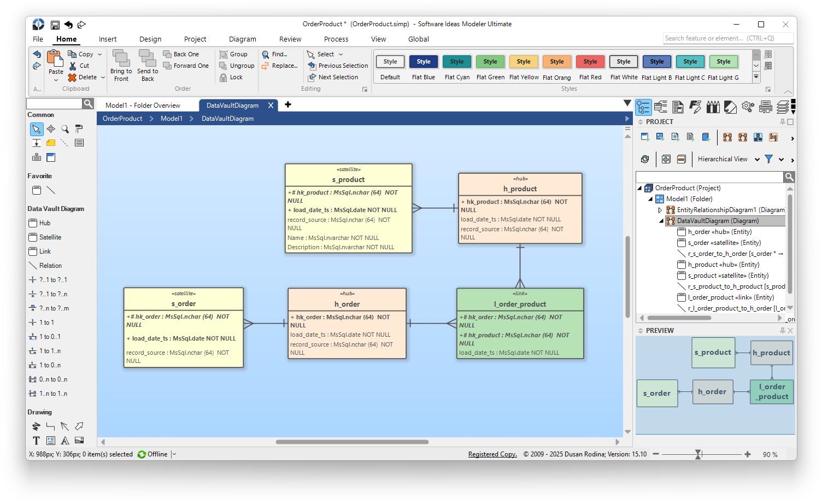Select the Relation line tool
Viewport: 822px width, 504px height.
pos(45,266)
